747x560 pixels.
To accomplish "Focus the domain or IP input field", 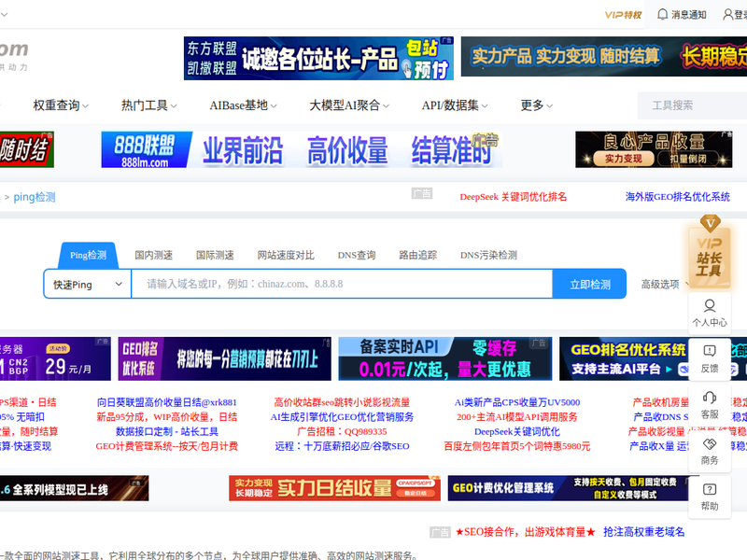I will [342, 285].
